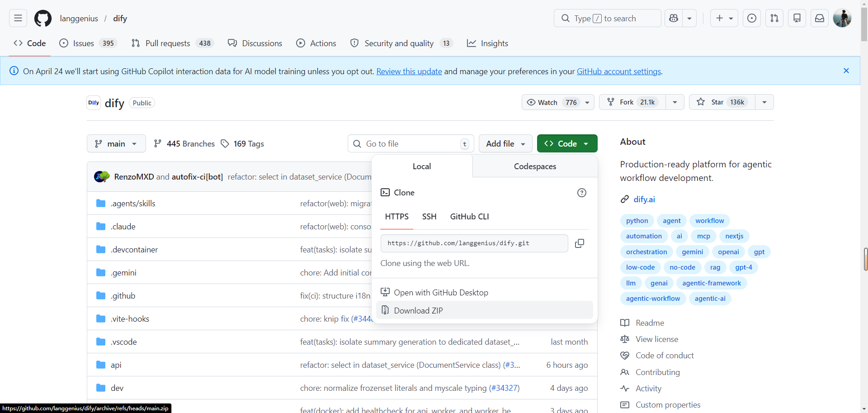The height and width of the screenshot is (413, 868).
Task: Open the .vite-hooks folder
Action: pyautogui.click(x=130, y=319)
